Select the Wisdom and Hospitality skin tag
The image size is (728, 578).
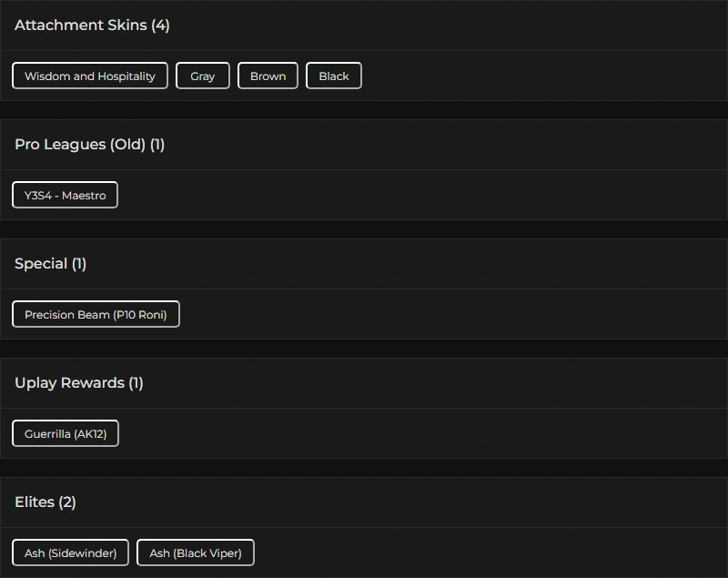(89, 76)
